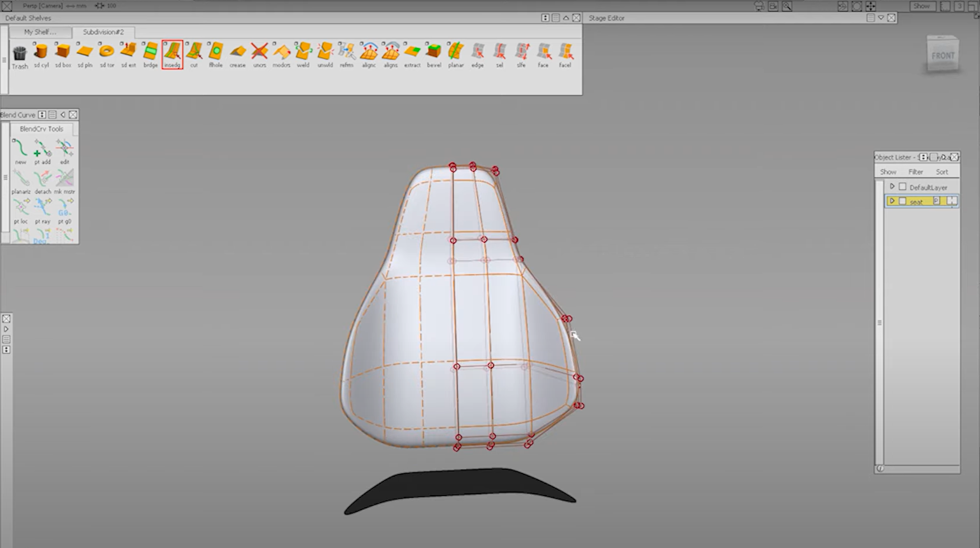Expand the seat object in Object Lister
Viewport: 980px width, 548px height.
892,201
